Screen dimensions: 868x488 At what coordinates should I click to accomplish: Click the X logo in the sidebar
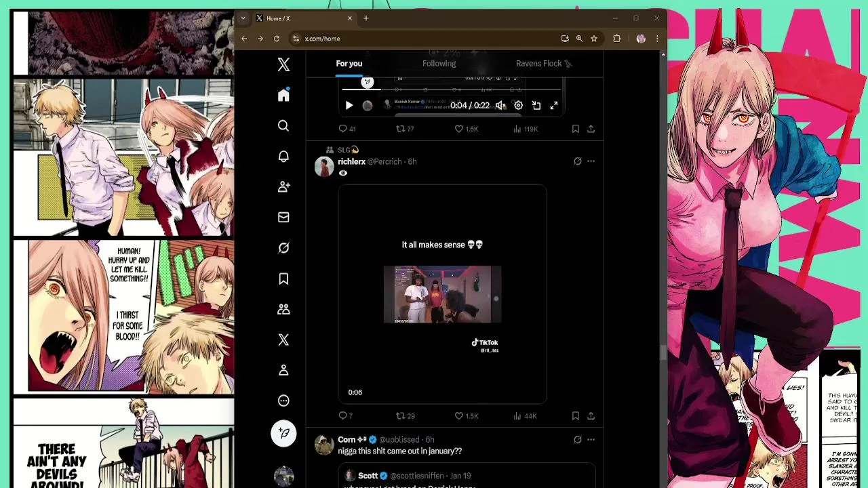pyautogui.click(x=283, y=64)
